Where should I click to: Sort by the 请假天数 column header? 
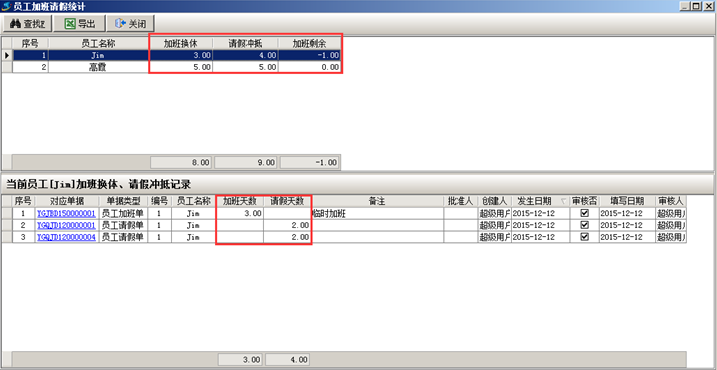click(x=287, y=201)
